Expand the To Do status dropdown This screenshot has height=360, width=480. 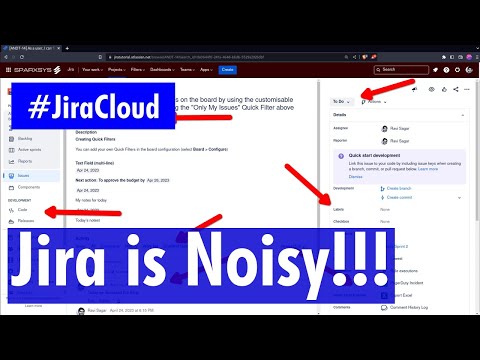click(x=341, y=101)
